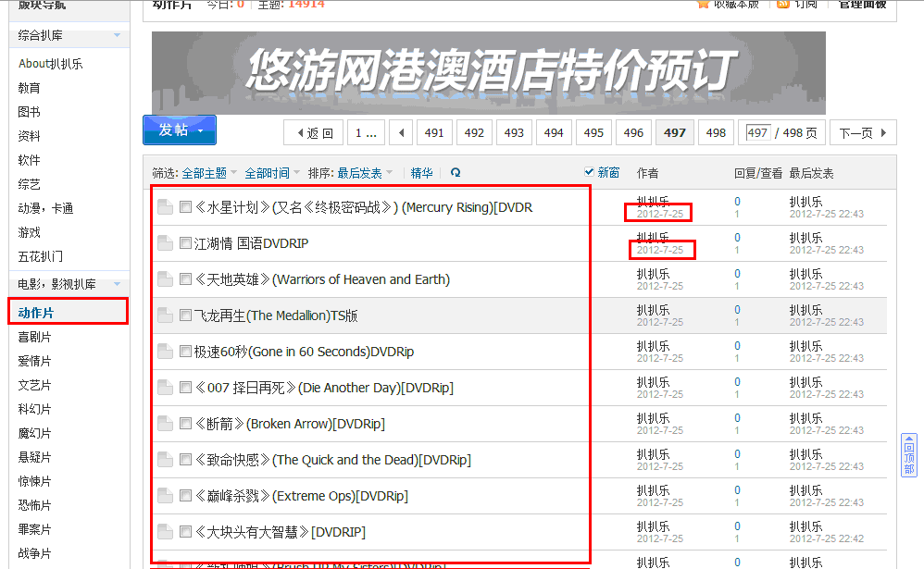Tick checkbox for 《致命快感》 thread
Screen dimensions: 924x569
pos(185,460)
